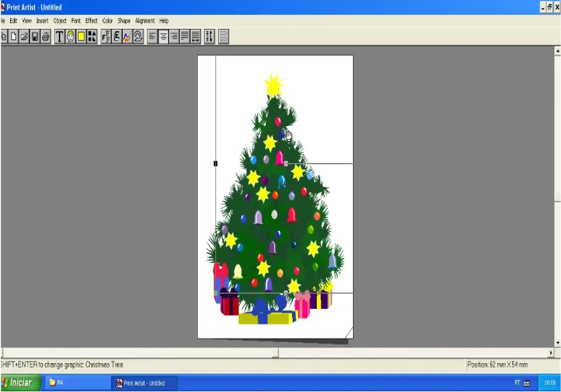561x392 pixels.
Task: Open the Shape menu
Action: click(123, 21)
